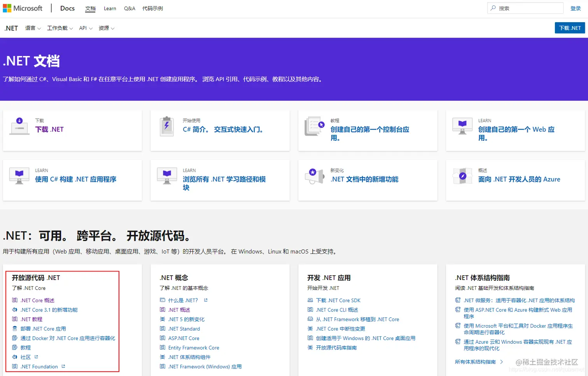Click the monitor icon on 使用 C# 构建 .NET 应用程序 card

pyautogui.click(x=19, y=176)
